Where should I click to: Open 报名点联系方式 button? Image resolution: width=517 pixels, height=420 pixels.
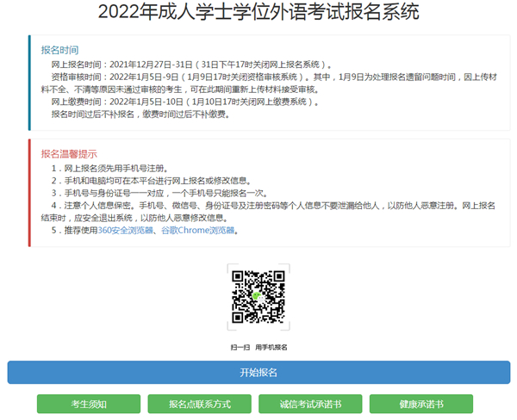click(200, 404)
